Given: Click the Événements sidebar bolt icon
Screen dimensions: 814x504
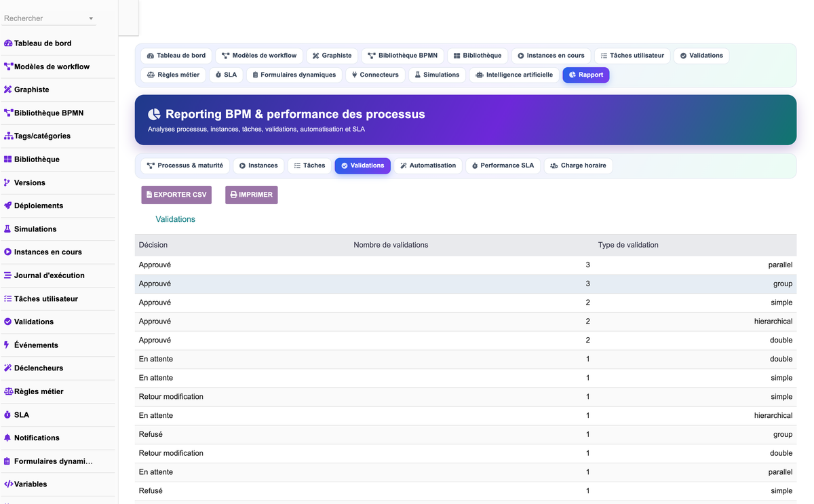Looking at the screenshot, I should click(x=7, y=345).
